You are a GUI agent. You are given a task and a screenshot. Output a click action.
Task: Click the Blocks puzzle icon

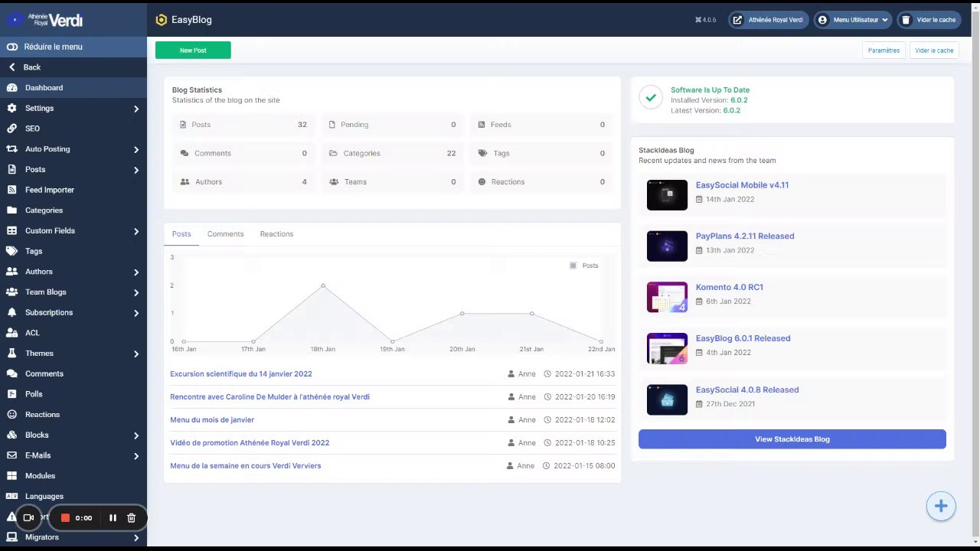point(11,435)
